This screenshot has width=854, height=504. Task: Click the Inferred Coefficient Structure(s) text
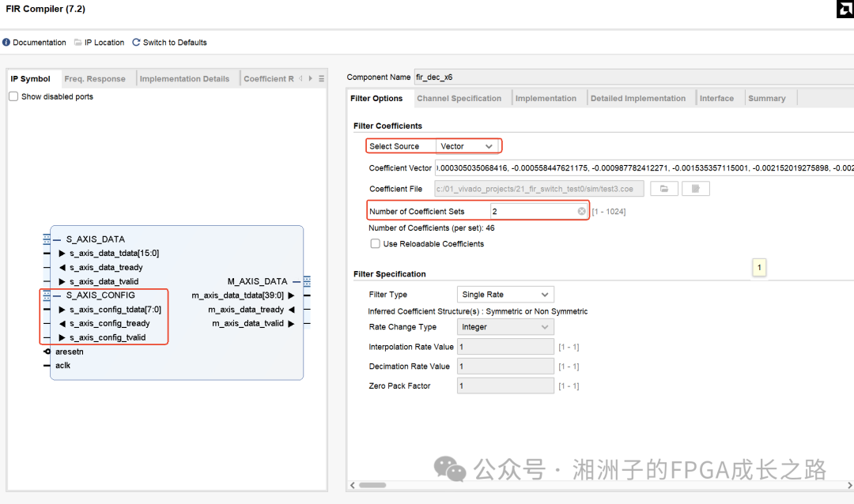click(478, 311)
